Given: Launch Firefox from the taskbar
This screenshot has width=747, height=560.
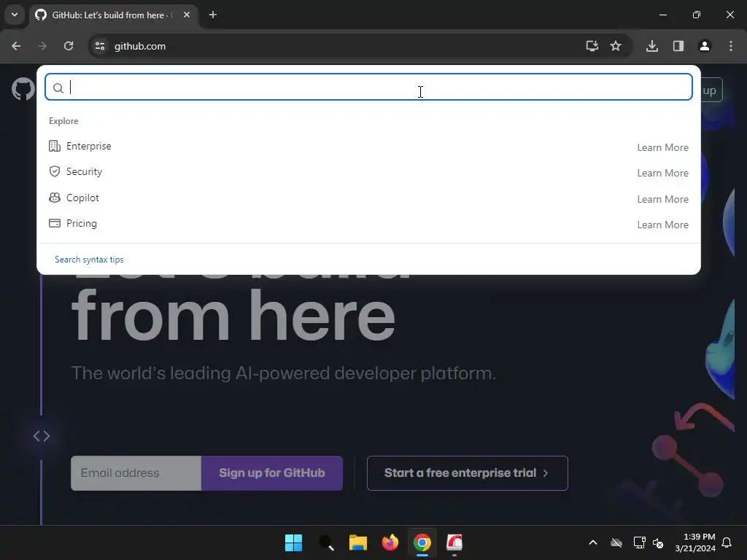Looking at the screenshot, I should click(x=390, y=542).
